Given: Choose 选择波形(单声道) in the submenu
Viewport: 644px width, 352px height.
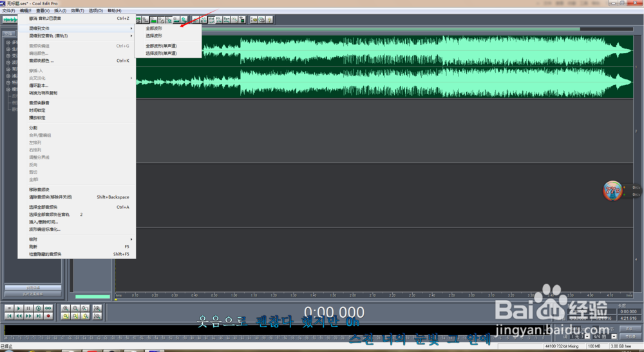Looking at the screenshot, I should tap(168, 53).
